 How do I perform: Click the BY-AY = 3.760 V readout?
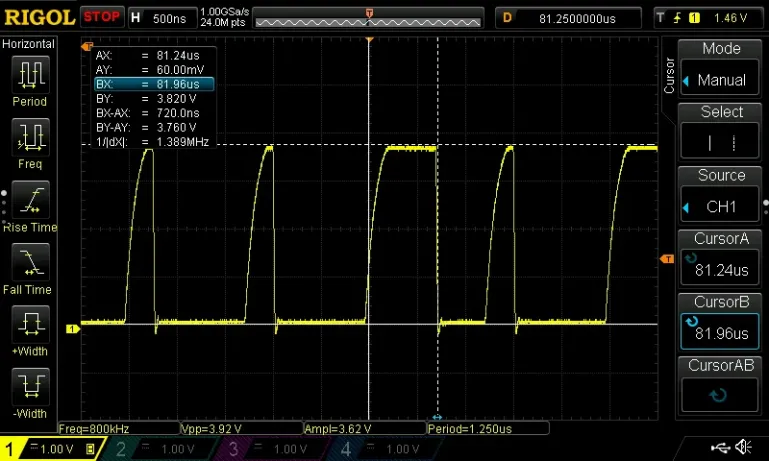(x=154, y=128)
